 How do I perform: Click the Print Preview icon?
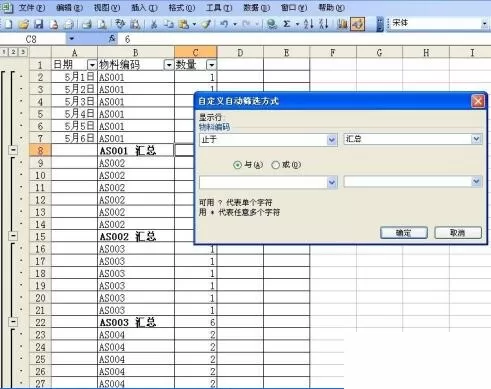tap(102, 24)
